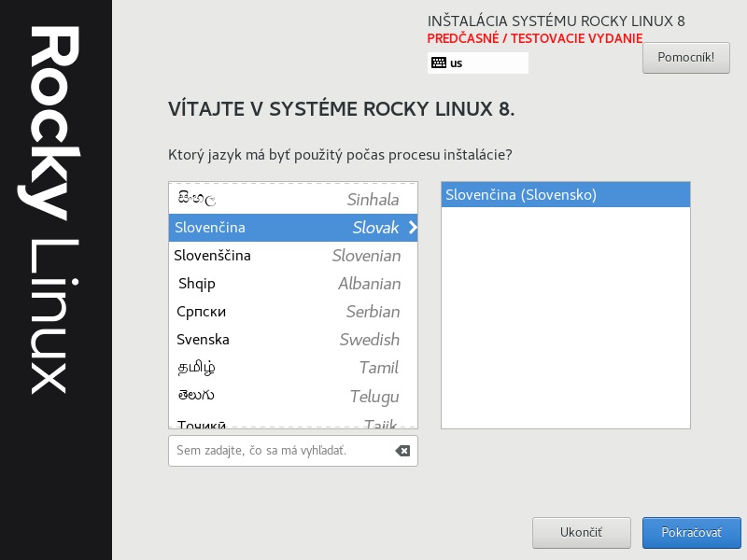Clear the search field with the backspace icon
Screen dimensions: 747x560
point(402,451)
